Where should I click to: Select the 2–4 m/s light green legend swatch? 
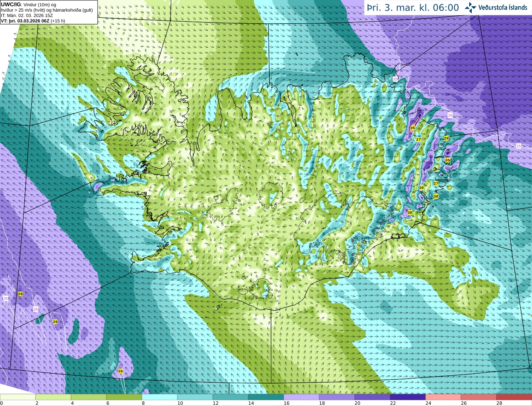[x=53, y=397]
